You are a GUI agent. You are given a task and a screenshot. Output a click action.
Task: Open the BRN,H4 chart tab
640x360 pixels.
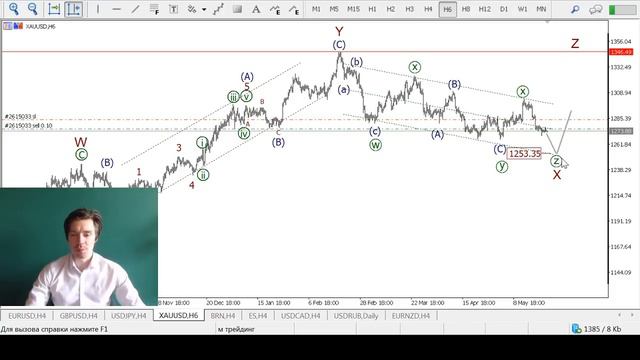222,316
